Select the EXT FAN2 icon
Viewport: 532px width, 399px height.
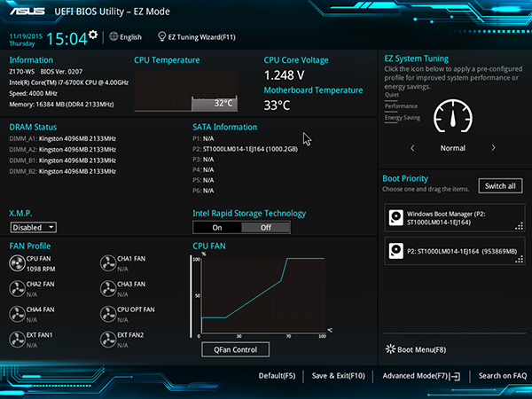(108, 340)
